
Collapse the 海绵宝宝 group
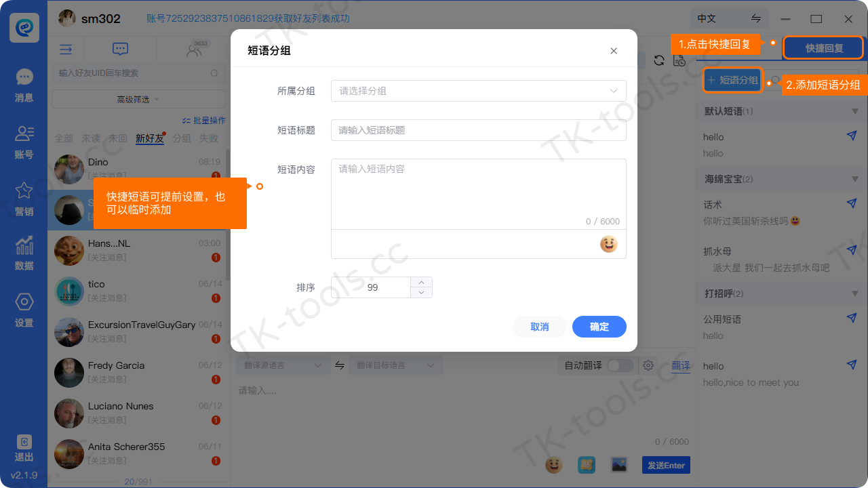855,179
